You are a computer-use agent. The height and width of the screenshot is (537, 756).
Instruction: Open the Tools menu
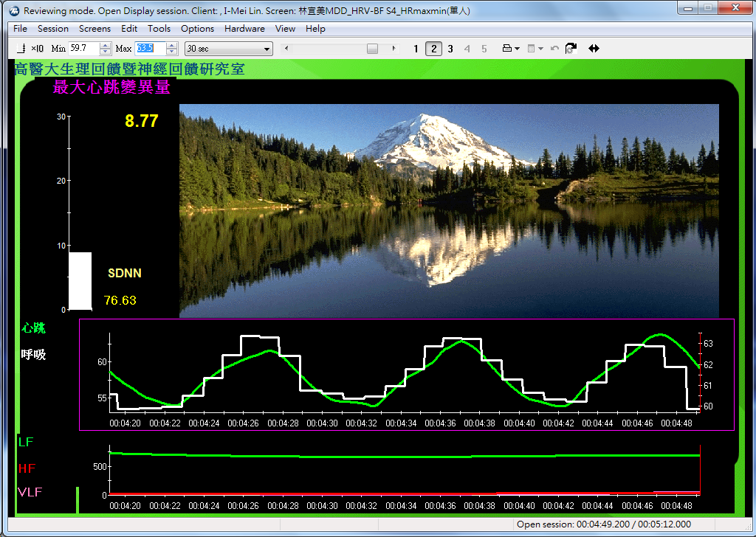(159, 29)
